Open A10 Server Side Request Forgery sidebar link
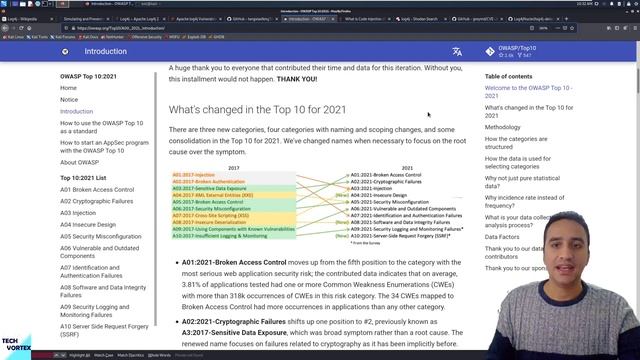The width and height of the screenshot is (640, 360). click(104, 330)
